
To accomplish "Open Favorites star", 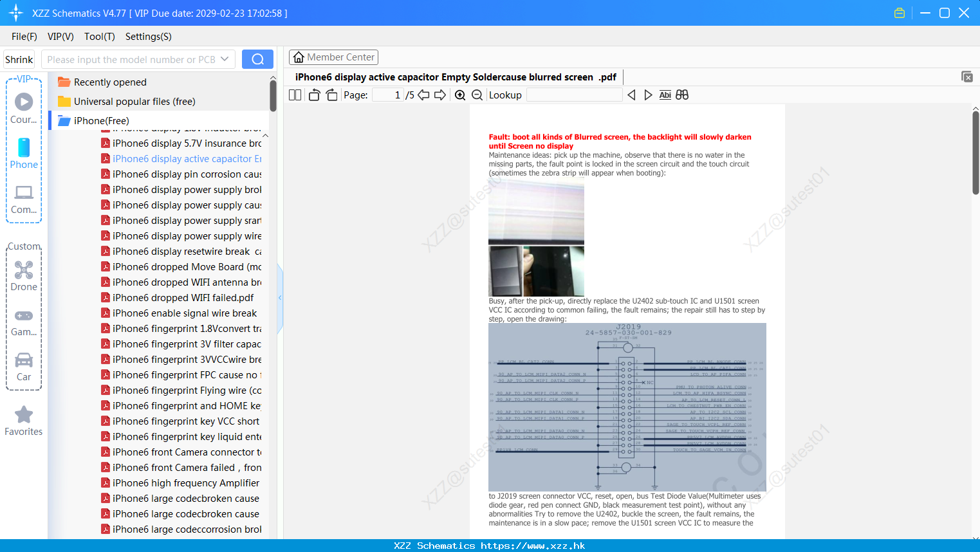I will (x=24, y=421).
